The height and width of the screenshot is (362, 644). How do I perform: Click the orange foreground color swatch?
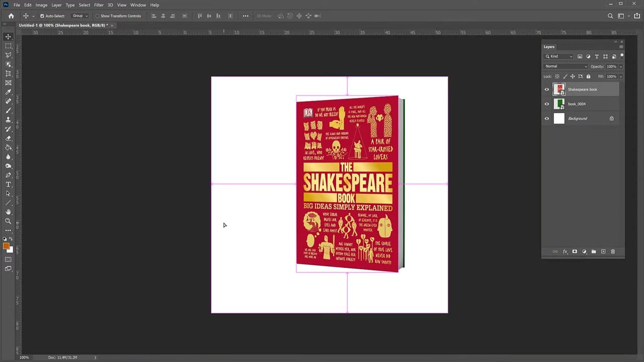(6, 245)
